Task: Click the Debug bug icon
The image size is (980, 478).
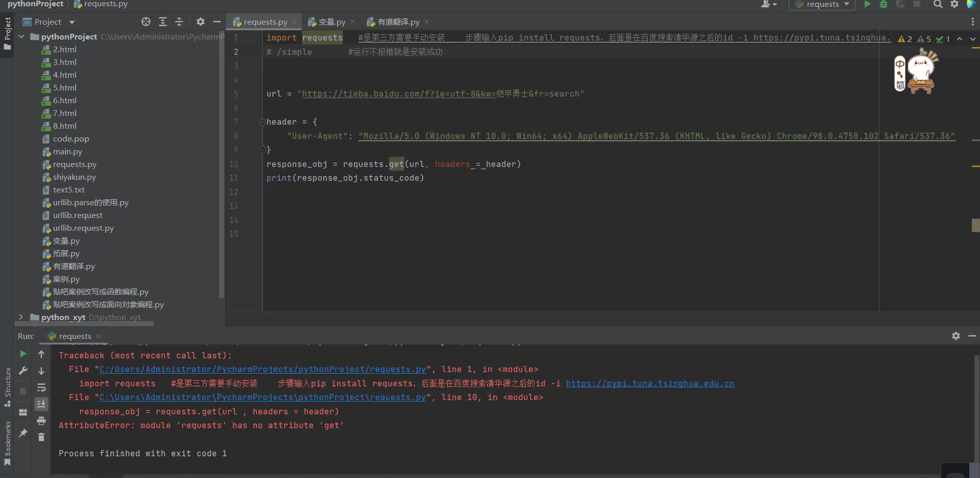Action: tap(883, 4)
